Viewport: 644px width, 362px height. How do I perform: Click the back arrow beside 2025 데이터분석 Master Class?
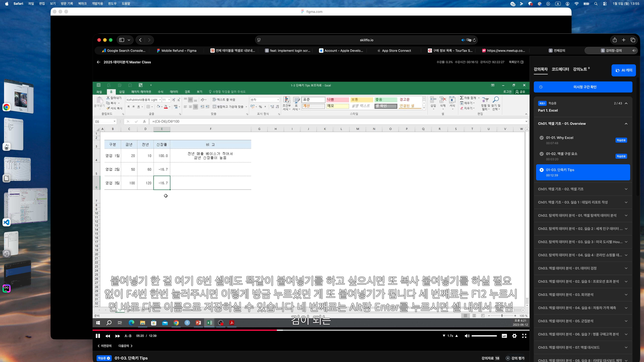point(98,62)
